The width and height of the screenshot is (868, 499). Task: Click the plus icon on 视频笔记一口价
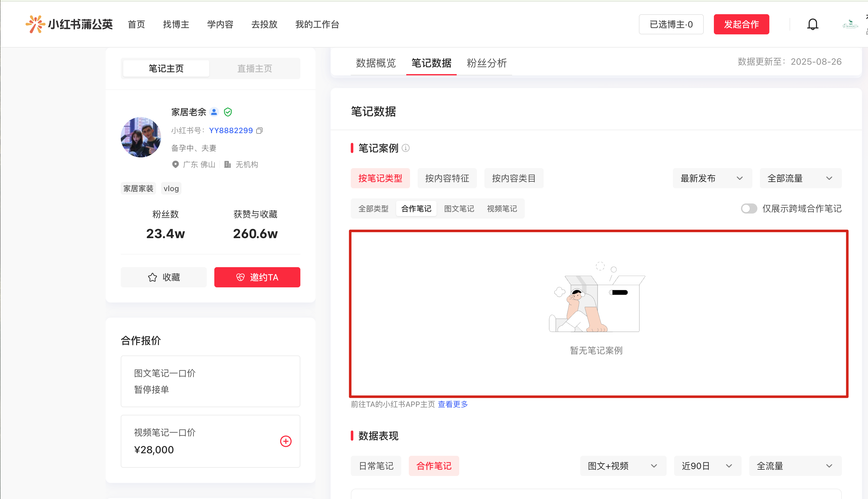[286, 441]
